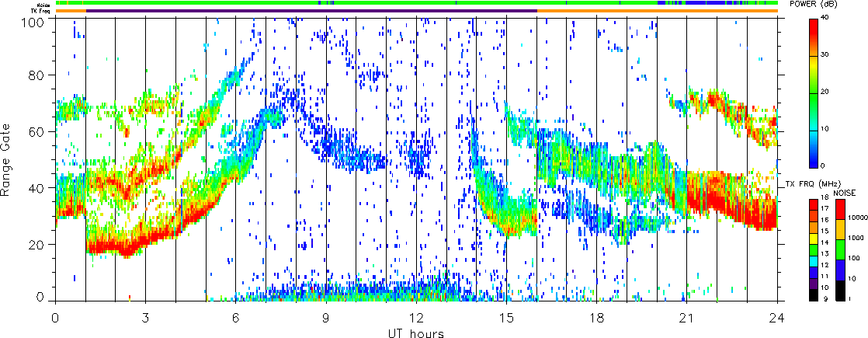
Task: Pick the 18 label in TX FRQ legend
Action: click(x=825, y=197)
